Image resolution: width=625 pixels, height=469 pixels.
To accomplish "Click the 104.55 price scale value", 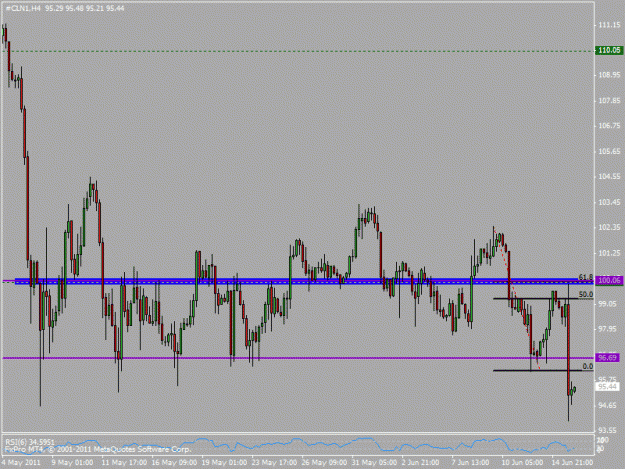I will pos(609,177).
